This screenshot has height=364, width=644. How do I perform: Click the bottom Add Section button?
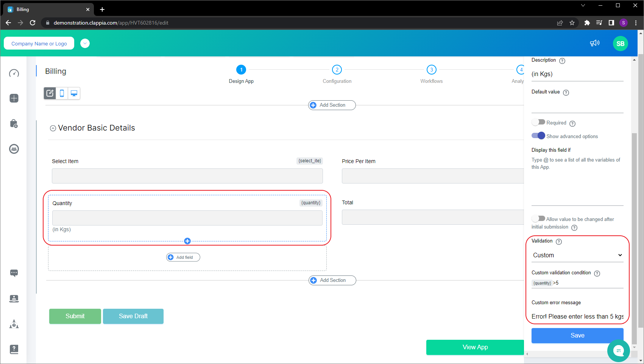click(332, 280)
